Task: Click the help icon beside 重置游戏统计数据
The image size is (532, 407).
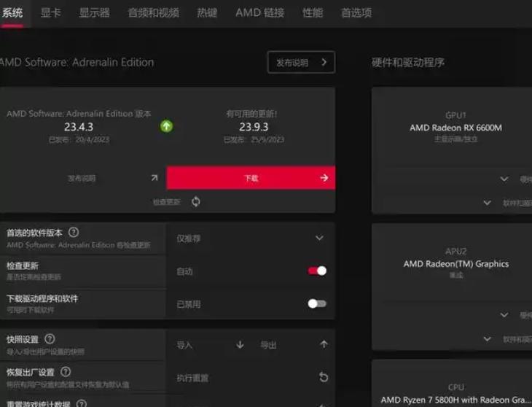Action: [82, 403]
